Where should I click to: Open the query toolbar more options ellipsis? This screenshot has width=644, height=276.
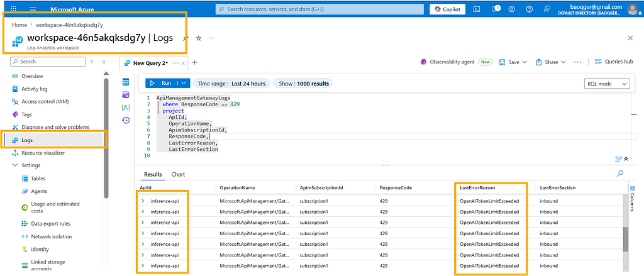coord(578,62)
